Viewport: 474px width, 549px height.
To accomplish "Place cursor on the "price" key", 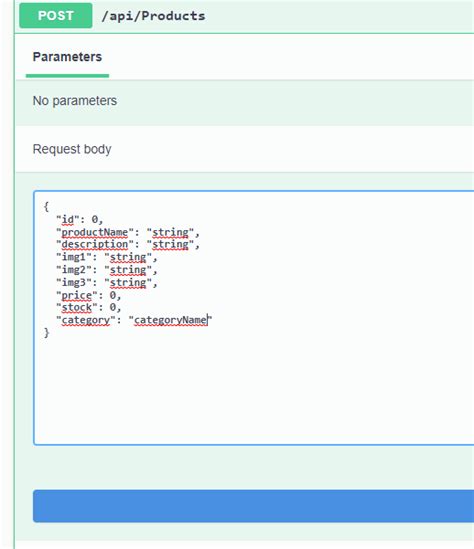I will click(x=77, y=295).
